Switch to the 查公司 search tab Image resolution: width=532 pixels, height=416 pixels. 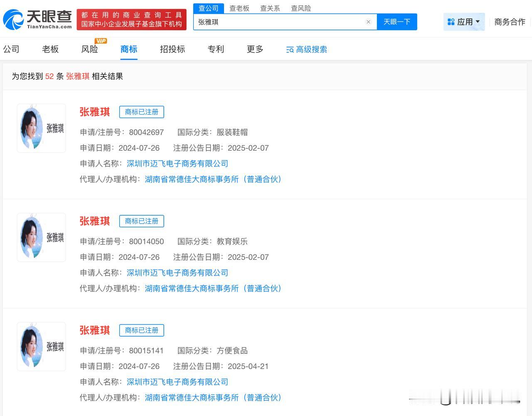coord(209,8)
